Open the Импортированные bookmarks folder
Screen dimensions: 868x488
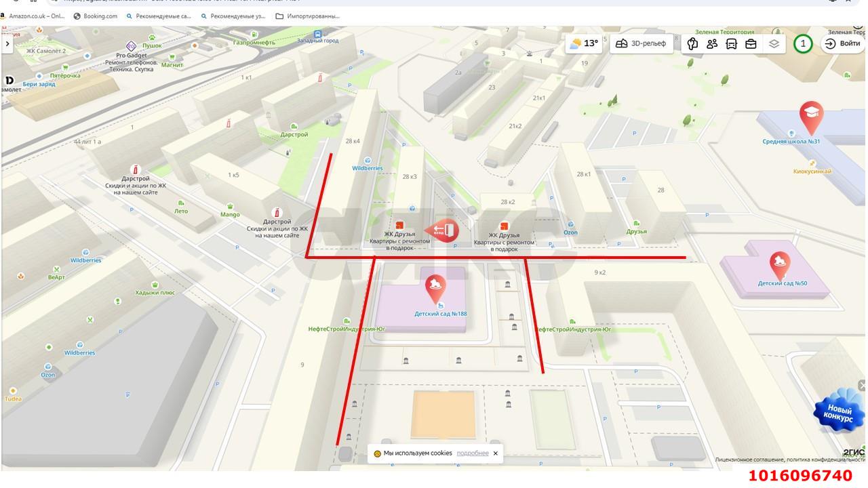click(307, 16)
